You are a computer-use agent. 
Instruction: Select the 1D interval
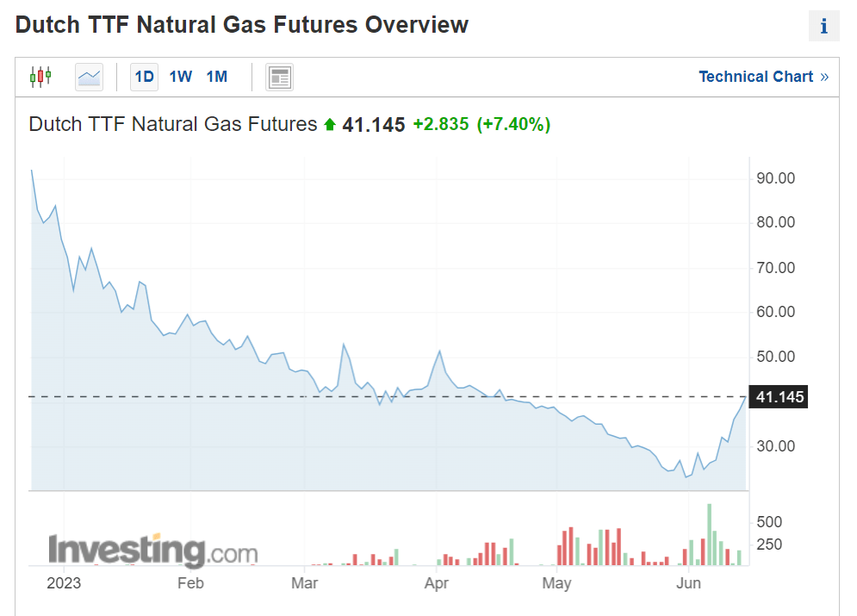pos(144,77)
